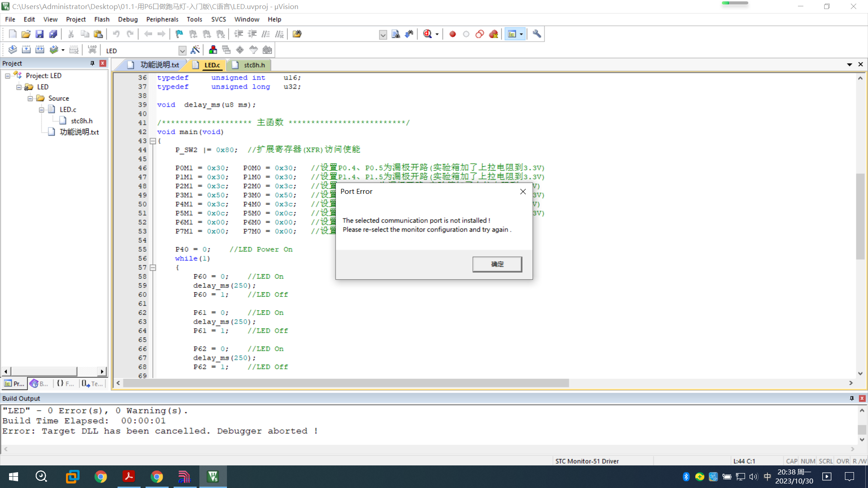
Task: Open the notification center icon
Action: [x=849, y=477]
